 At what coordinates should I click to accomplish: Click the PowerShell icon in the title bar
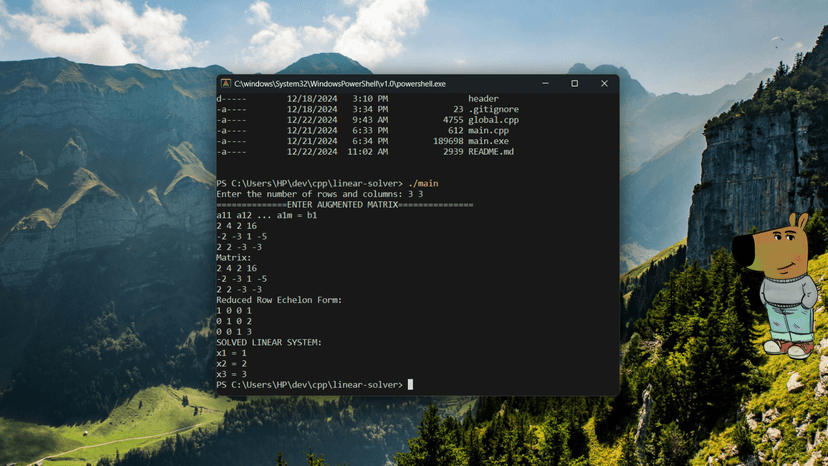click(x=226, y=84)
